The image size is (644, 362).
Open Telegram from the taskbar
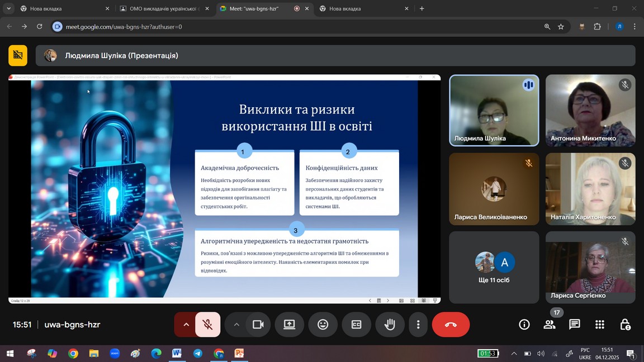tap(198, 354)
